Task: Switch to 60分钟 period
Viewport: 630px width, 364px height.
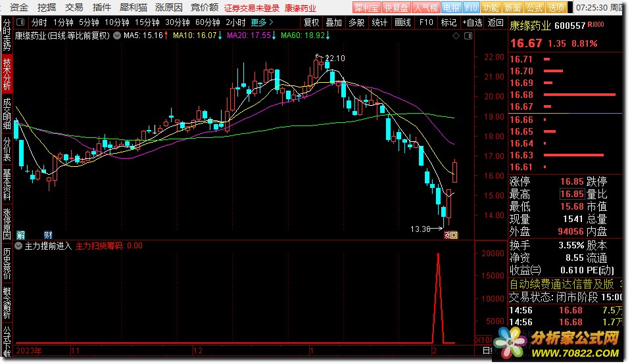Action: 208,22
